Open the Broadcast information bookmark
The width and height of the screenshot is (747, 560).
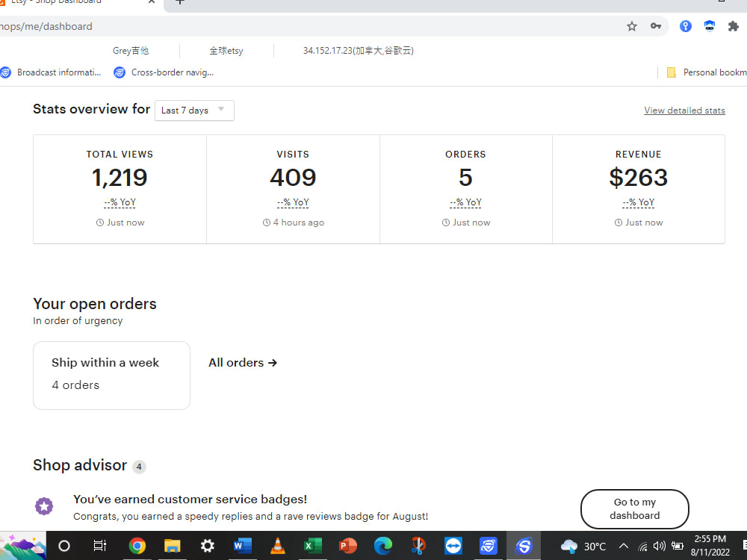pos(51,72)
